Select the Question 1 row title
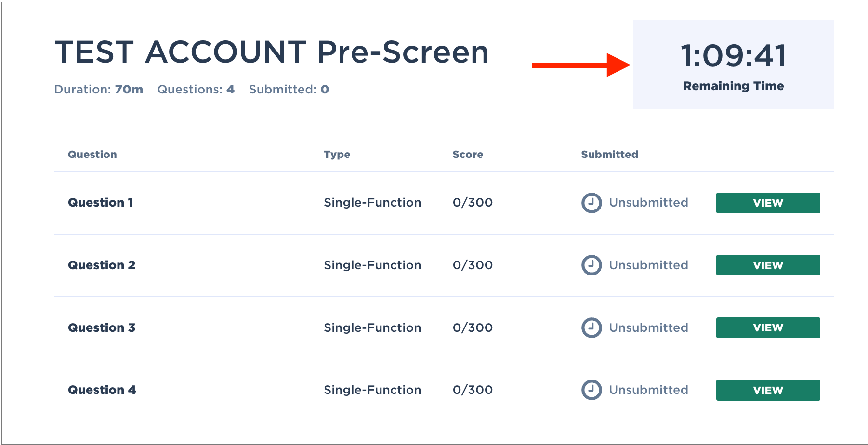Viewport: 868px width, 445px height. (x=101, y=203)
